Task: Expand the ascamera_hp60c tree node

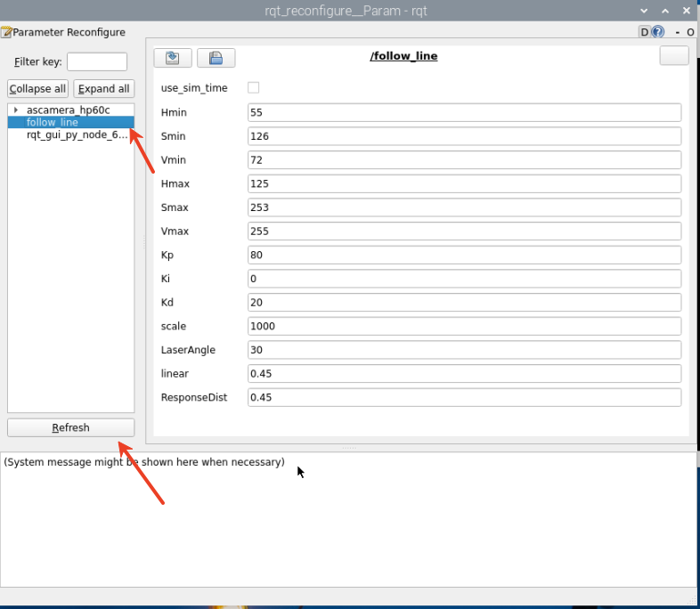Action: tap(16, 110)
